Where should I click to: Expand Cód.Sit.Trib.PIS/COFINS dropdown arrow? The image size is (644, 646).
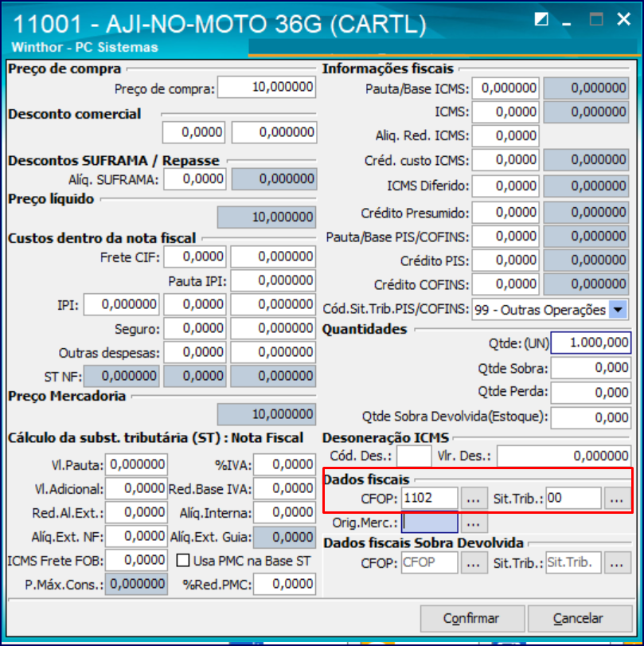618,309
